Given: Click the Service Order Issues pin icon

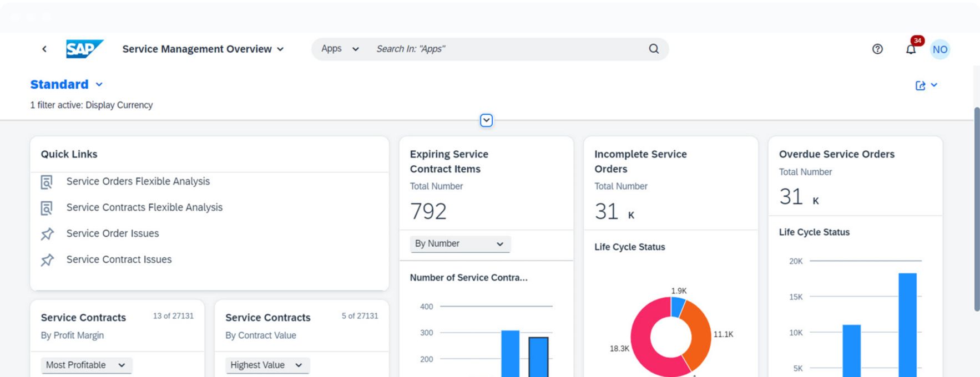Looking at the screenshot, I should [47, 234].
